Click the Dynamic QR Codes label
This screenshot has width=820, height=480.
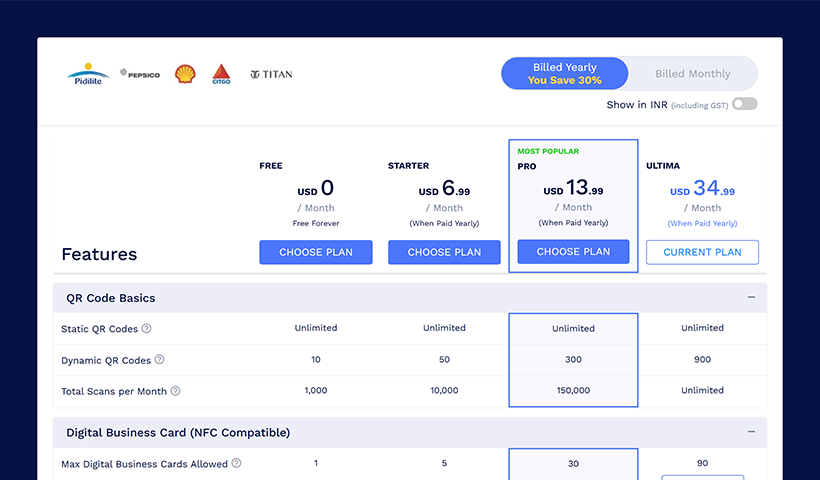pos(106,360)
